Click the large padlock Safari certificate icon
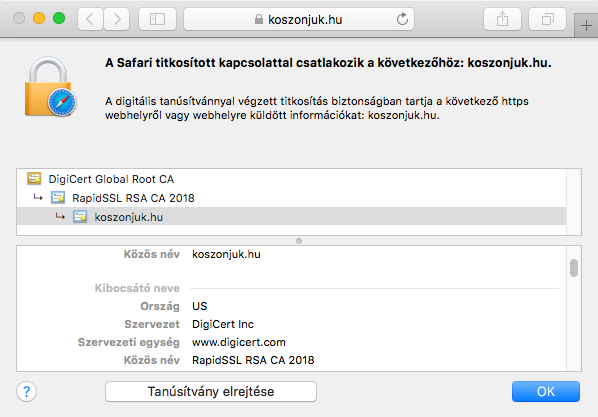 50,87
